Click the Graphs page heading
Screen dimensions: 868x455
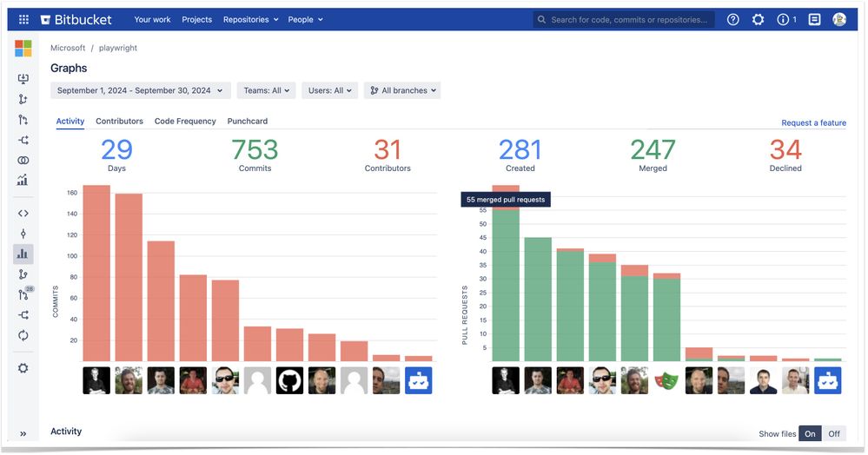point(69,68)
